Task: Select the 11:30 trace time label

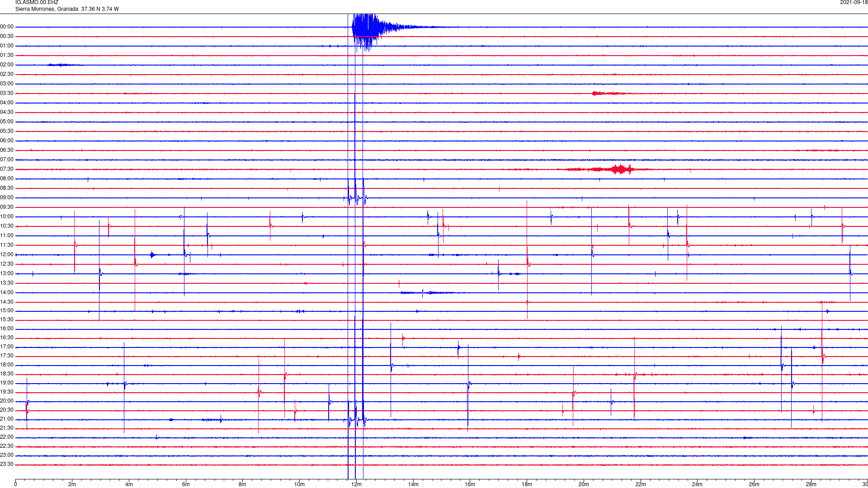Action: 7,245
